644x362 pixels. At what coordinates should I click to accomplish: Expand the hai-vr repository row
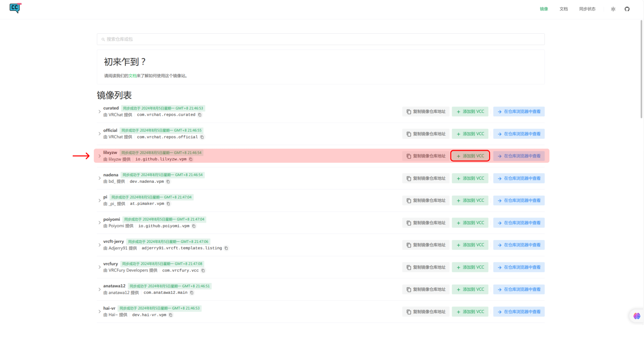pyautogui.click(x=100, y=311)
